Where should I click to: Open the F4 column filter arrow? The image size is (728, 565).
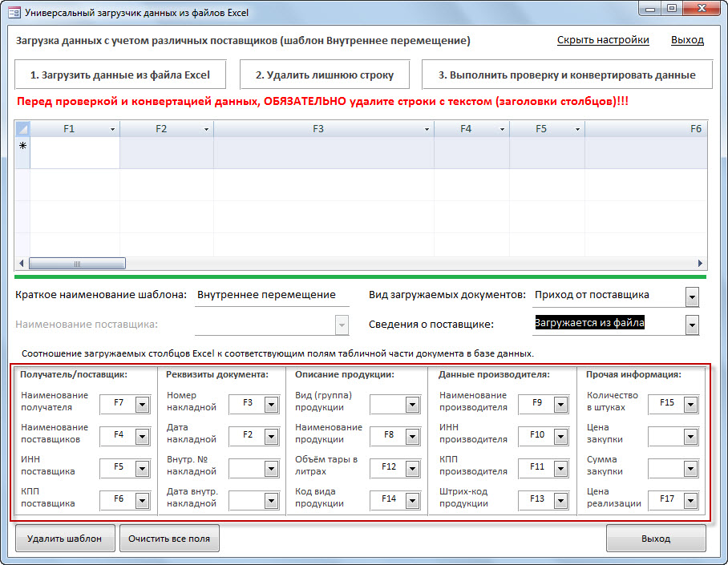[502, 129]
